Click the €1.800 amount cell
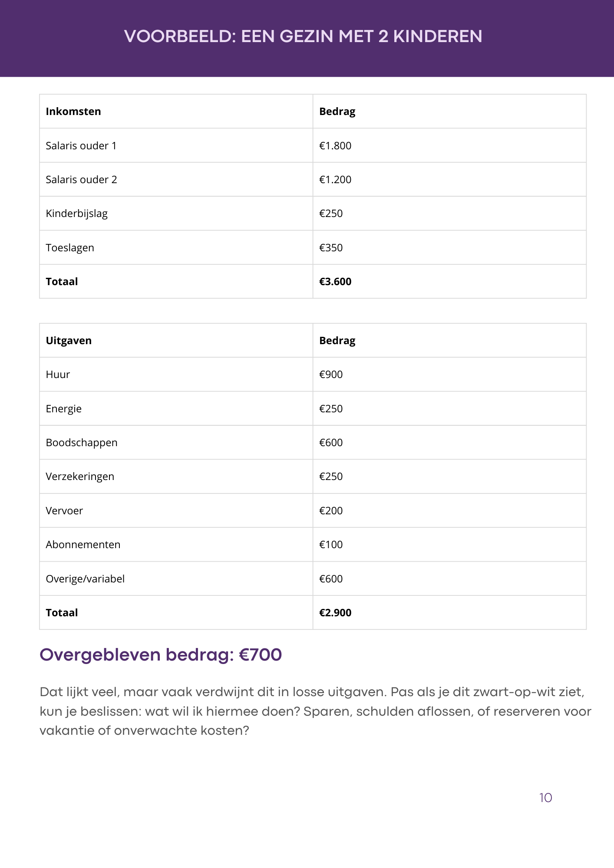This screenshot has width=614, height=868. pyautogui.click(x=335, y=146)
